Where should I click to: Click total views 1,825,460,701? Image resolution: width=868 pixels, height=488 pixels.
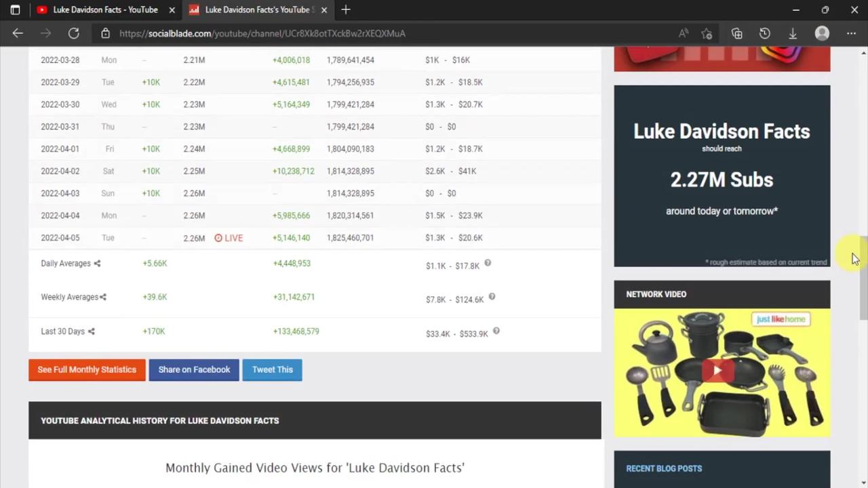point(350,238)
